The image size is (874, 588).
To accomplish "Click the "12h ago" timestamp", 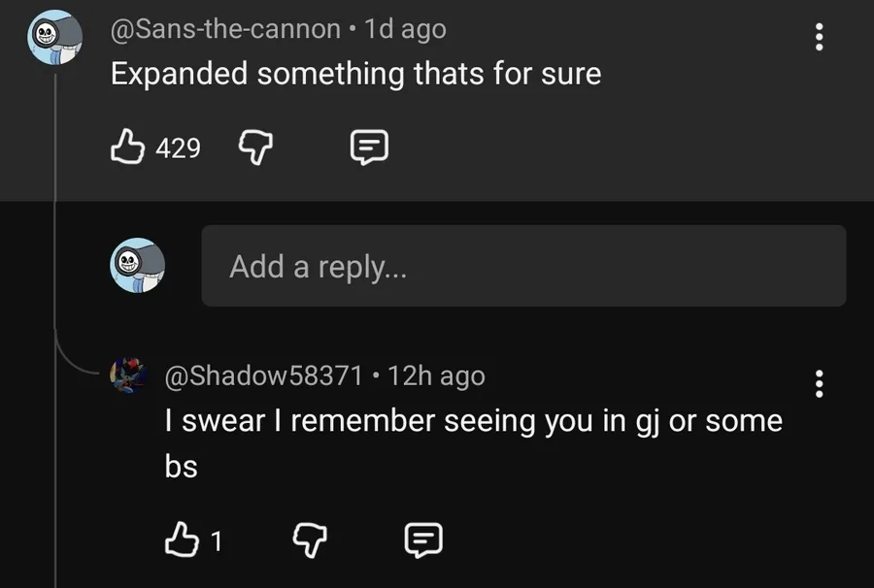I will click(x=436, y=376).
